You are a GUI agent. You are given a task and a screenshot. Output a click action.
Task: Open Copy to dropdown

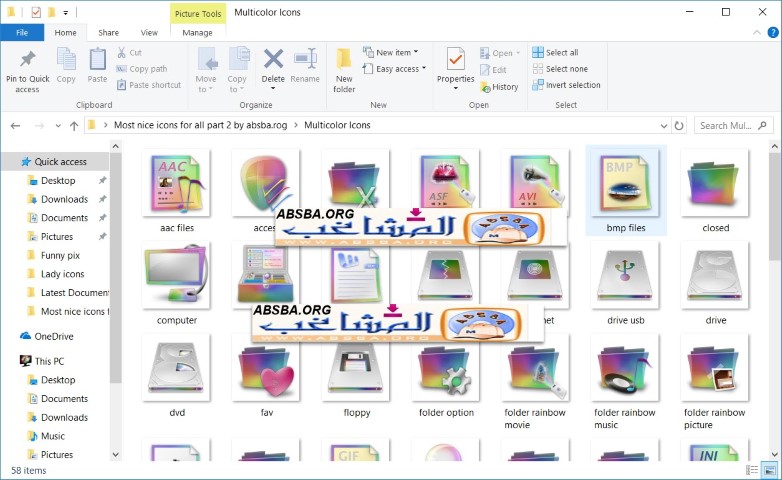pyautogui.click(x=237, y=70)
